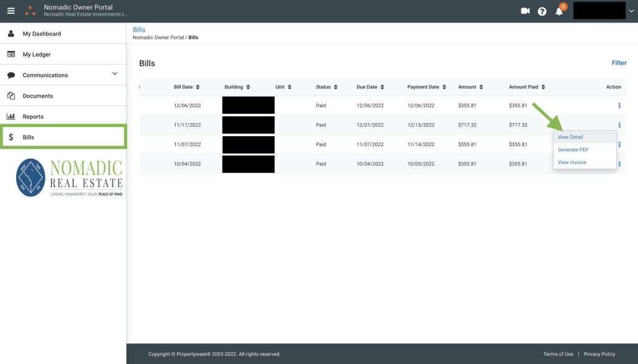Open actions menu for 12/06/2022 bill
The width and height of the screenshot is (638, 364).
pos(619,106)
